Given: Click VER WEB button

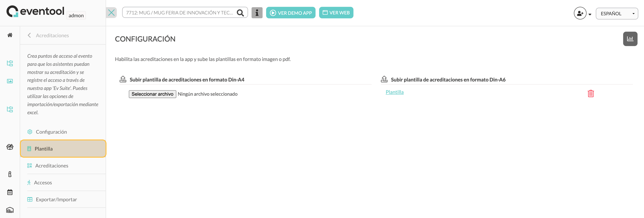Looking at the screenshot, I should (336, 13).
